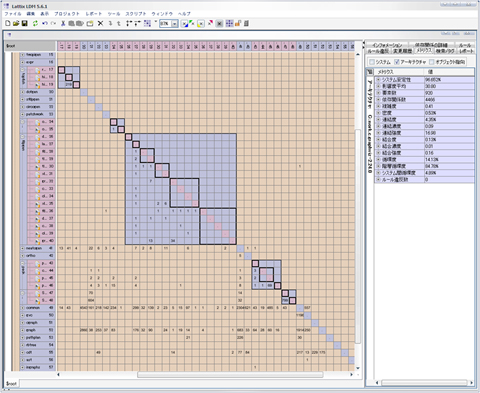Click the green Refresh arrows icon
The image size is (480, 393).
pyautogui.click(x=35, y=23)
